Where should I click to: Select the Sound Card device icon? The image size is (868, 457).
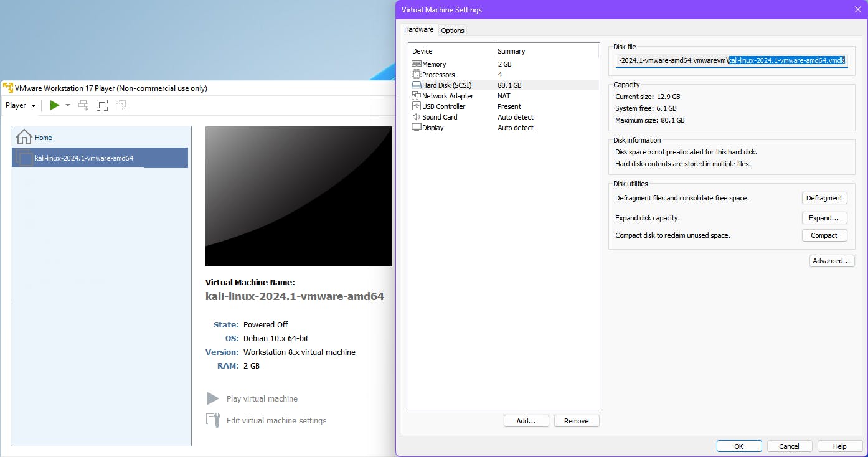[x=417, y=117]
